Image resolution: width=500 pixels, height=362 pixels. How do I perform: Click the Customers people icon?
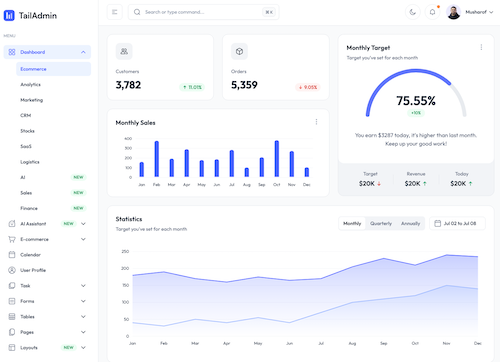[124, 52]
